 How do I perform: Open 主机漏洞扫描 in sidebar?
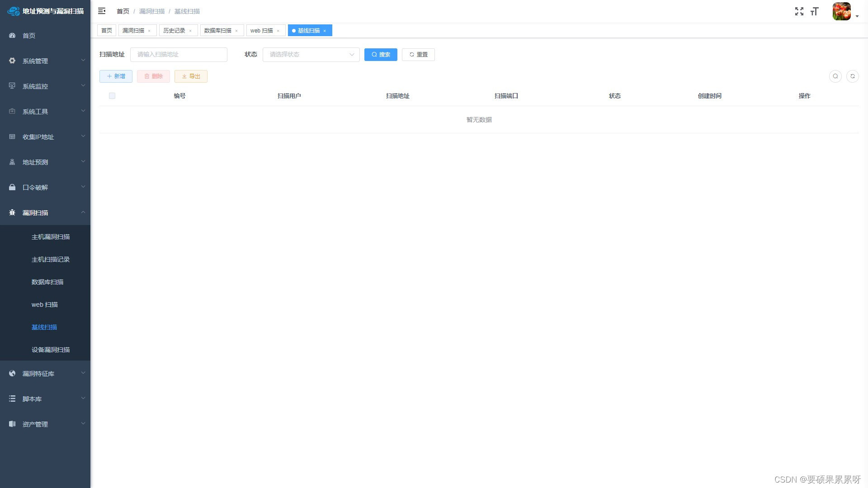[51, 237]
